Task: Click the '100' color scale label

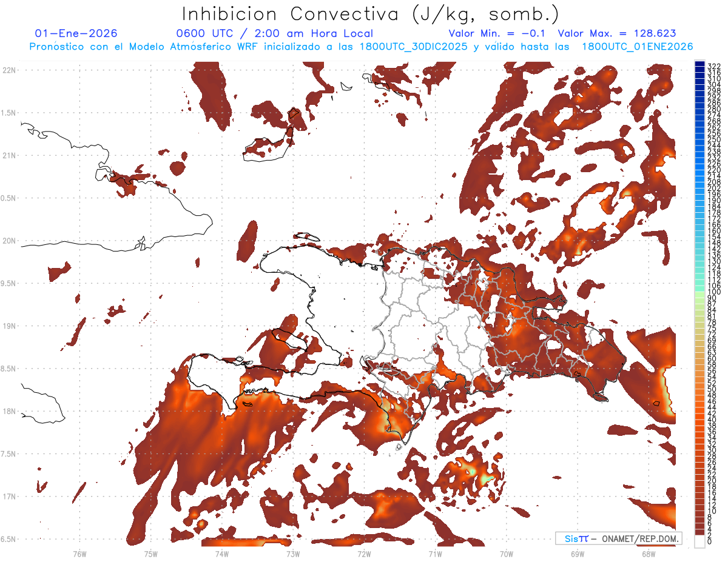Action: coord(714,292)
